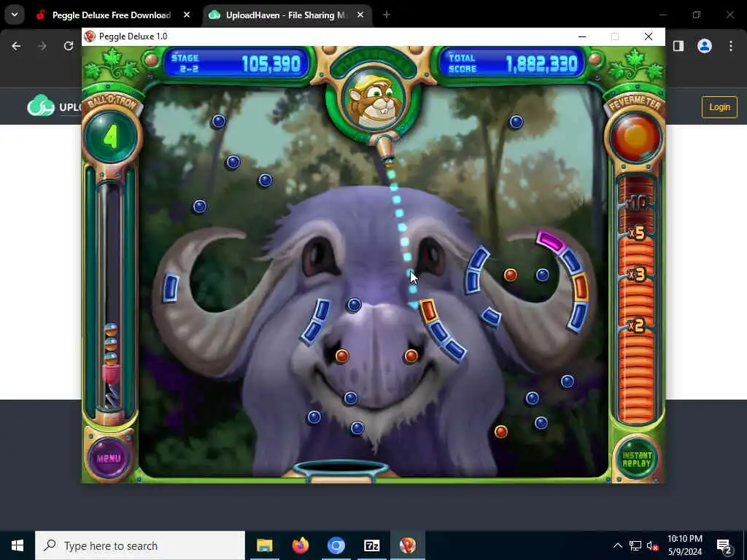This screenshot has height=560, width=747.
Task: Open the browser tab search dropdown
Action: click(x=15, y=15)
